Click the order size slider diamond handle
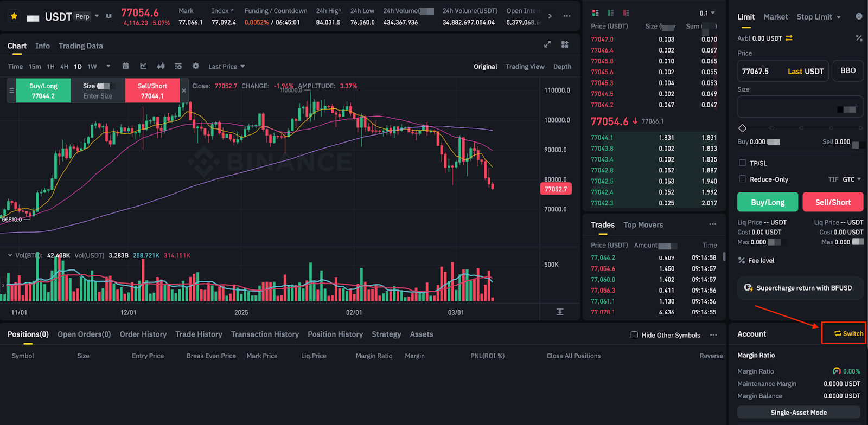Image resolution: width=868 pixels, height=425 pixels. tap(743, 128)
